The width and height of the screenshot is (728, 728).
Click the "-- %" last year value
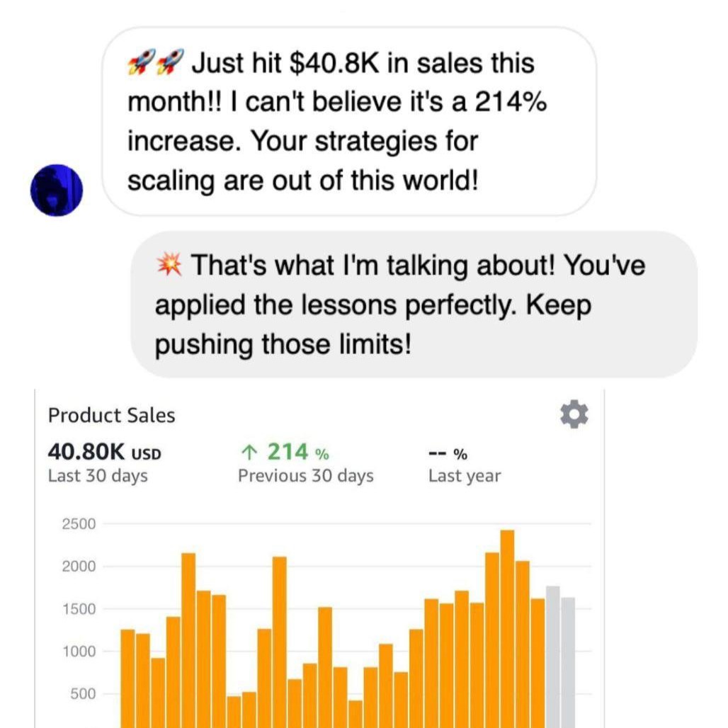[x=448, y=454]
